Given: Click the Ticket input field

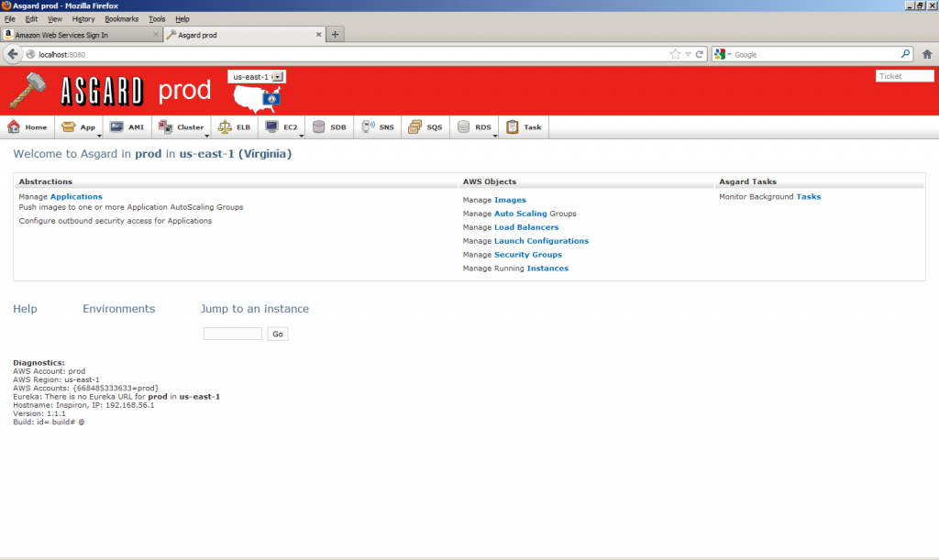Looking at the screenshot, I should point(904,76).
